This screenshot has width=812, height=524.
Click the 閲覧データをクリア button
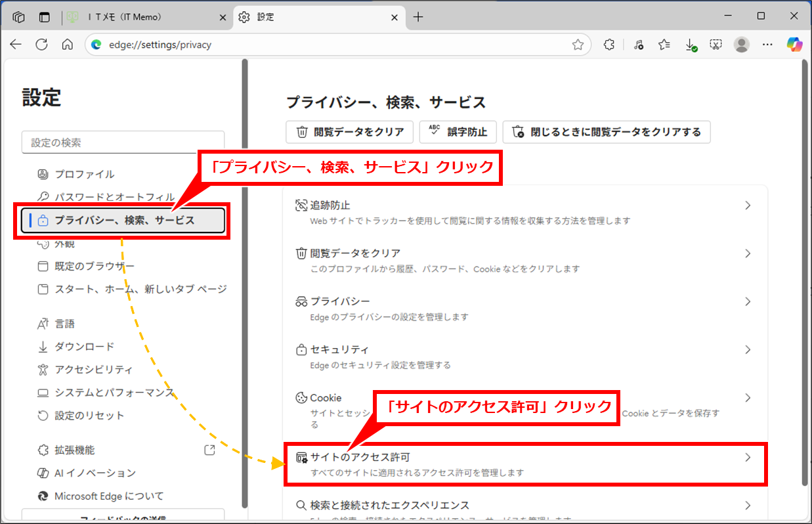(x=349, y=132)
